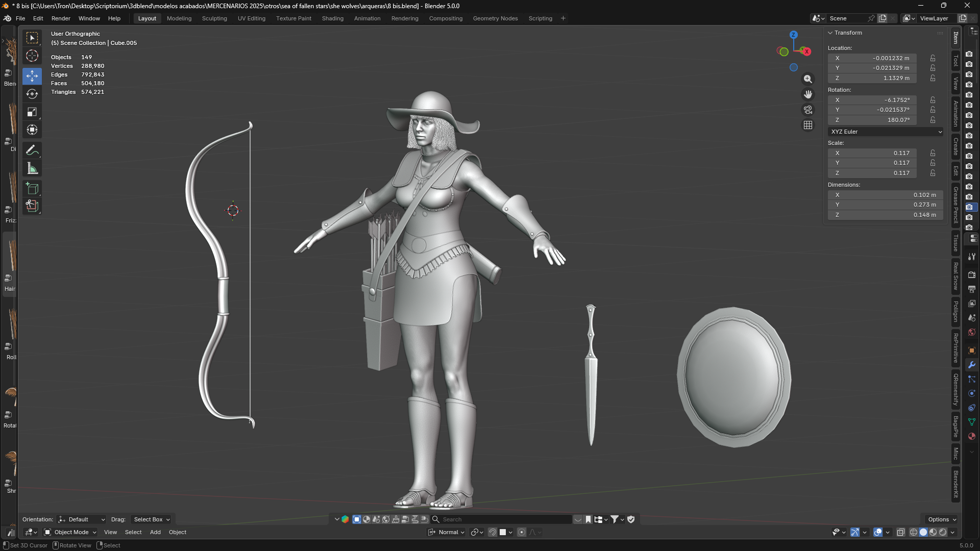Choose the Annotate pencil tool
This screenshot has height=551, width=980.
coord(32,151)
